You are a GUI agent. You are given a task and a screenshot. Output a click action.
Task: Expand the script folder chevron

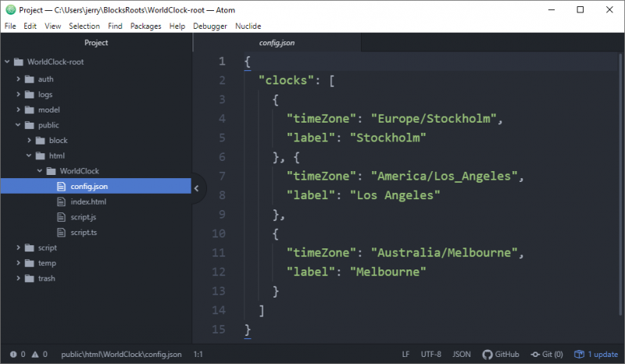[18, 248]
